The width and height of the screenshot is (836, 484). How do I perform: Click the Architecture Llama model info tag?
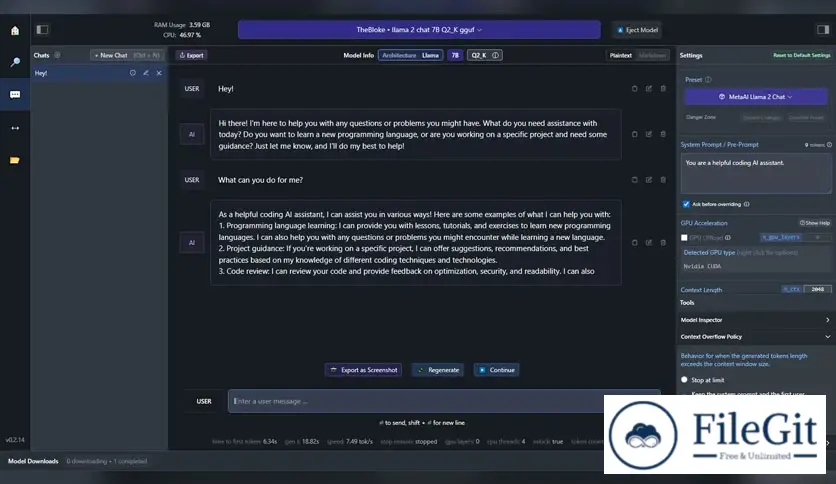[411, 55]
